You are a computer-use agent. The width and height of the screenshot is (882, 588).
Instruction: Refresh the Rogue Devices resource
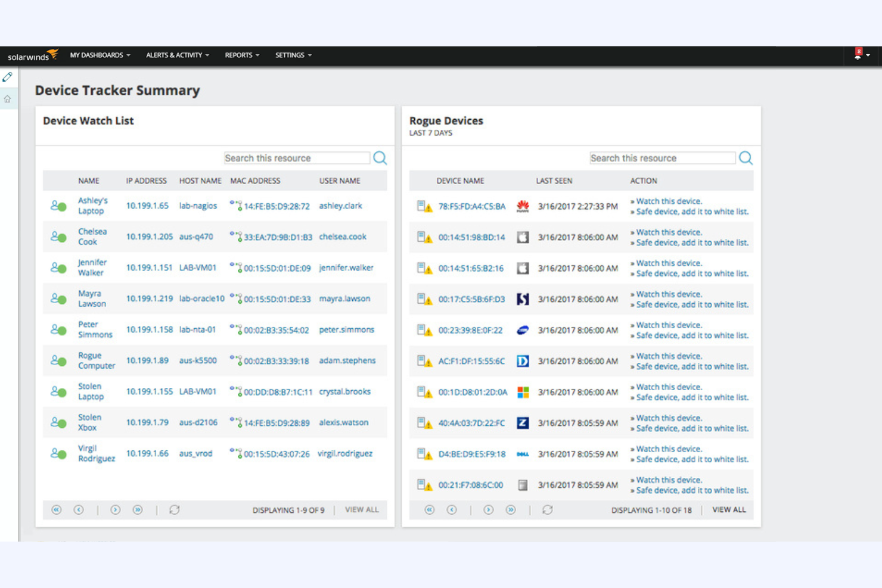coord(547,510)
